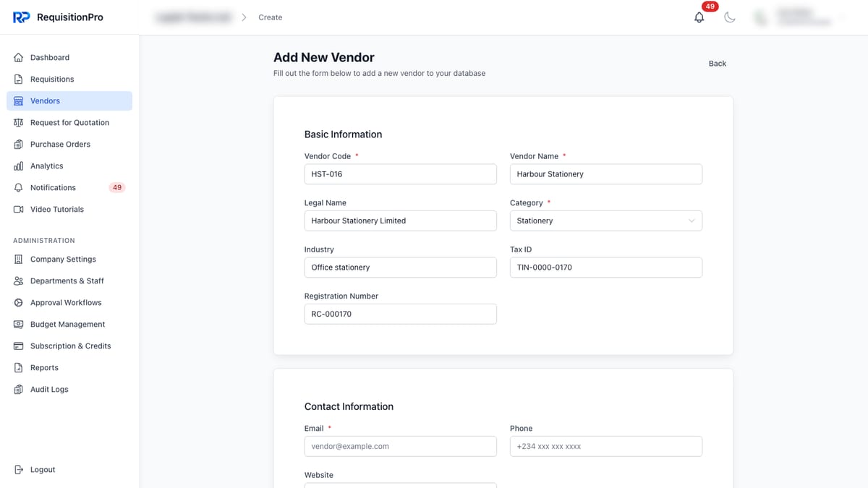The height and width of the screenshot is (488, 868).
Task: Open Budget Management
Action: 69,325
